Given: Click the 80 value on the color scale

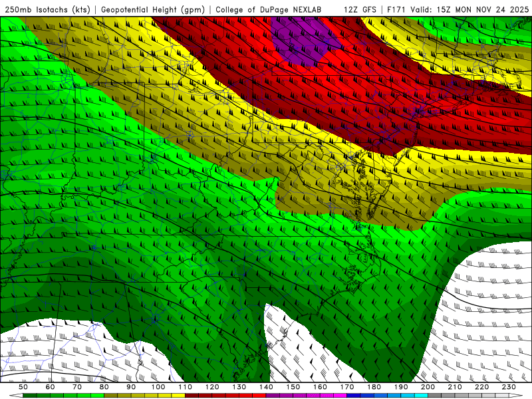Looking at the screenshot, I should pos(104,387).
